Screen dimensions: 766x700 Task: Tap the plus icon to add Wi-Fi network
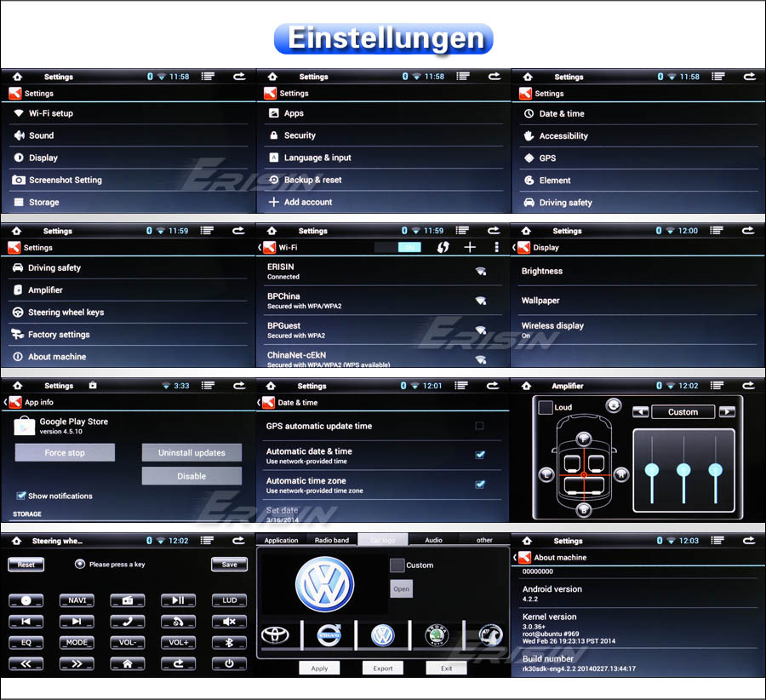pos(470,247)
